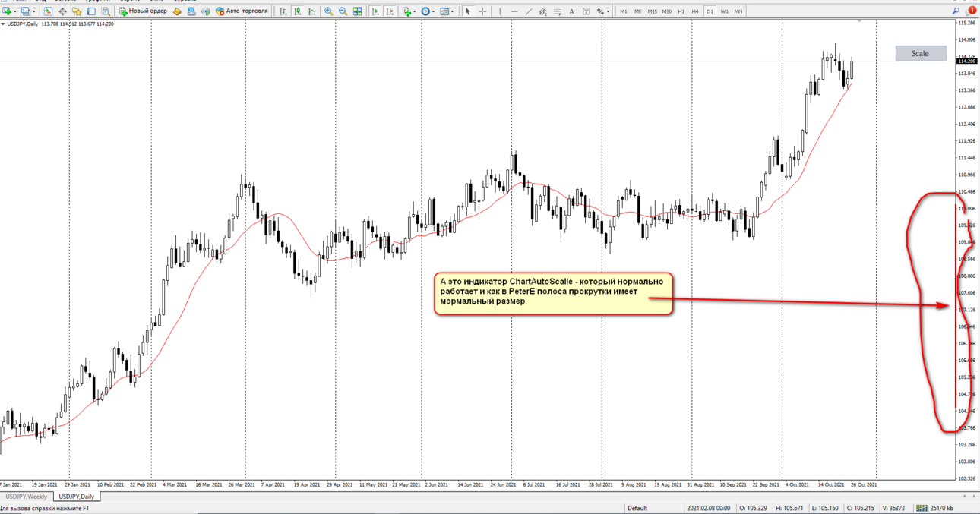Image resolution: width=980 pixels, height=514 pixels.
Task: Click the chart tabs right scroll arrow
Action: tap(974, 496)
